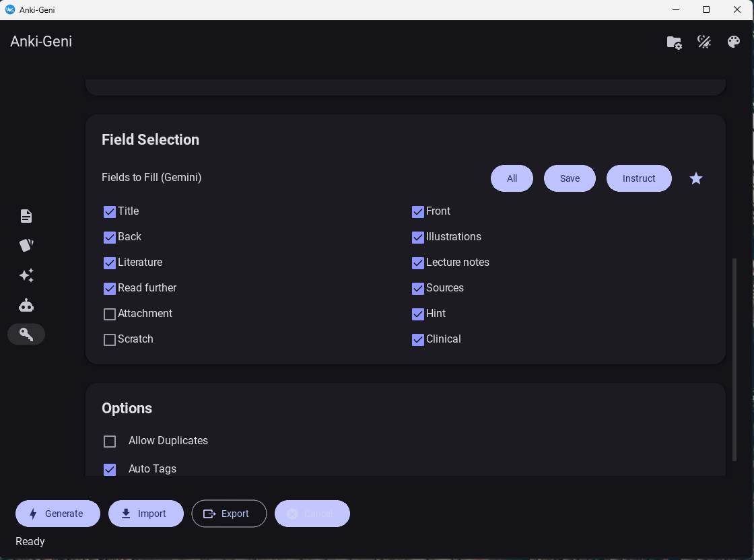Enable the Attachment field checkbox
The image size is (754, 560).
click(x=110, y=314)
